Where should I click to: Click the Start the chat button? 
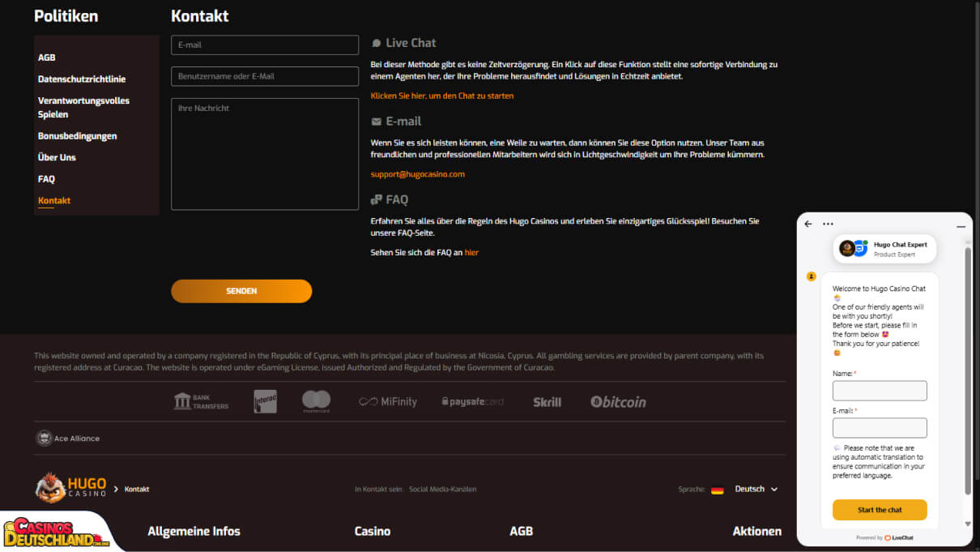(880, 510)
